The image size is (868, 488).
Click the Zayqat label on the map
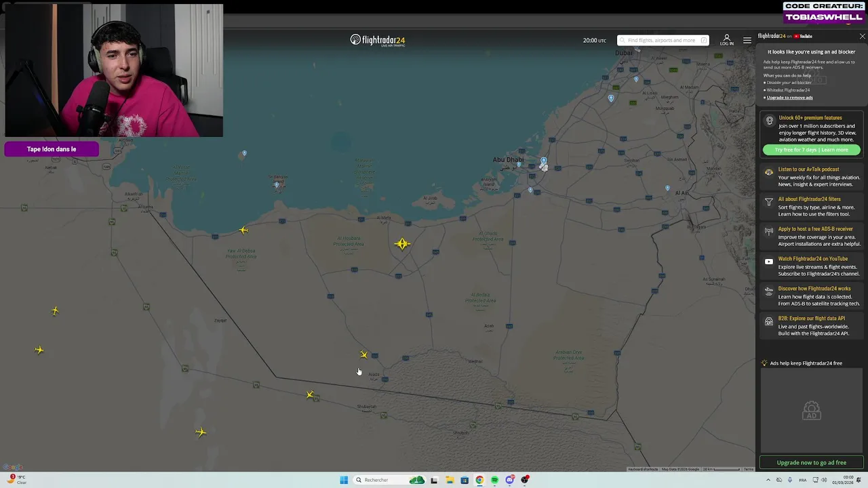[220, 321]
